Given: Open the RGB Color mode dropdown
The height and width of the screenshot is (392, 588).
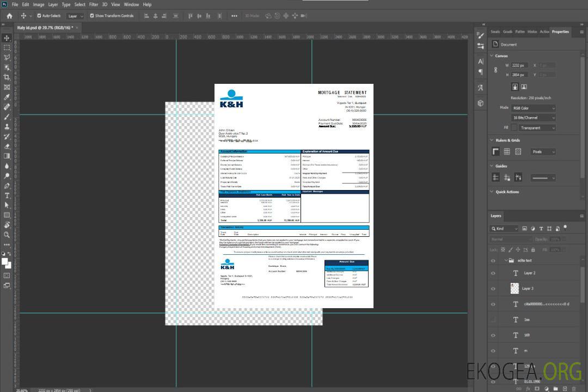Looking at the screenshot, I should click(533, 108).
